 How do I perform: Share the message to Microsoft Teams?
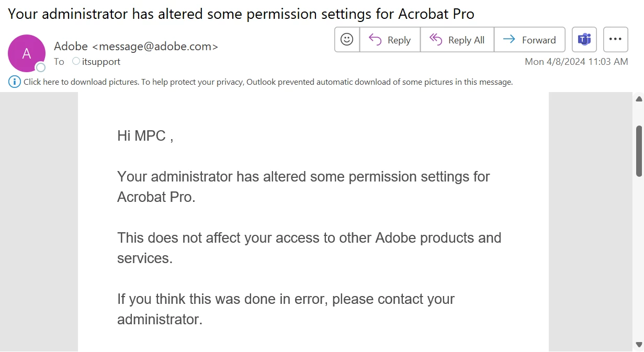tap(584, 40)
